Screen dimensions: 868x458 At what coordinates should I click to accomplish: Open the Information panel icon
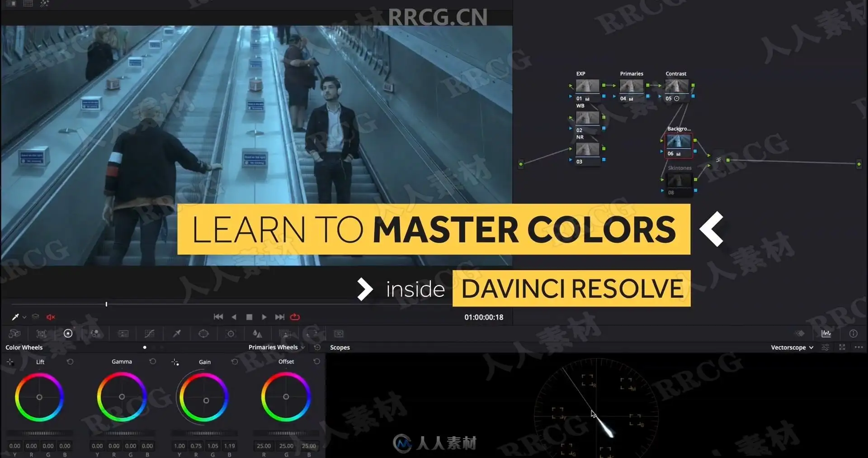point(853,334)
